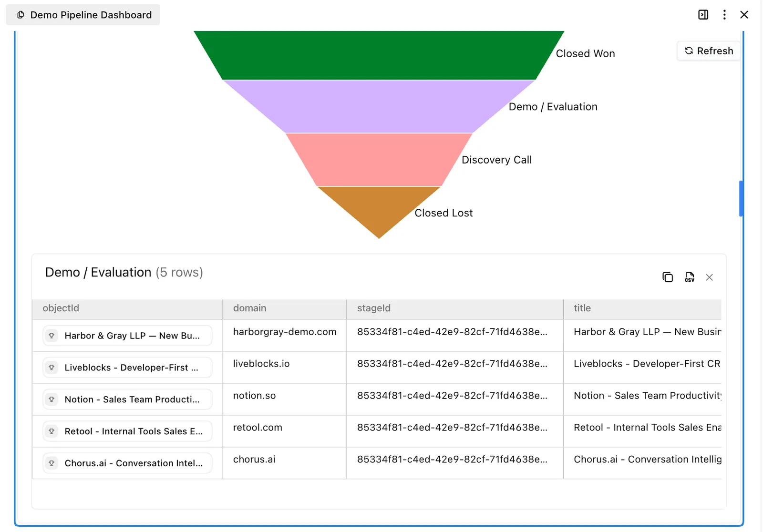This screenshot has width=763, height=532.
Task: Close the dashboard with the top X icon
Action: pos(744,15)
